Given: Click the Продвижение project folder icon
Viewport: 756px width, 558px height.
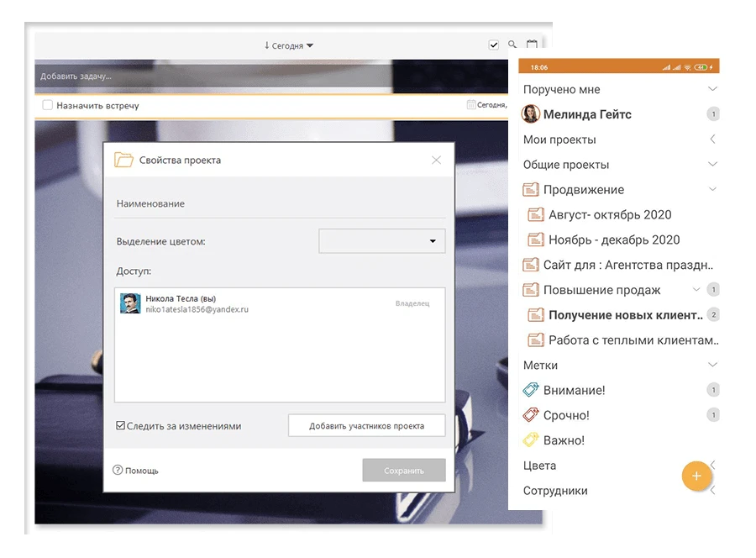Looking at the screenshot, I should 530,190.
